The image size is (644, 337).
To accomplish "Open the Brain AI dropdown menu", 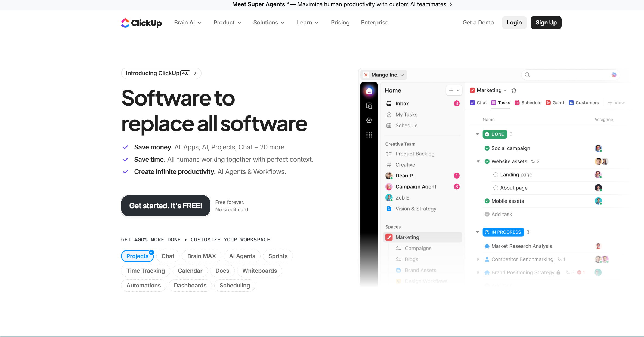I will pos(188,23).
